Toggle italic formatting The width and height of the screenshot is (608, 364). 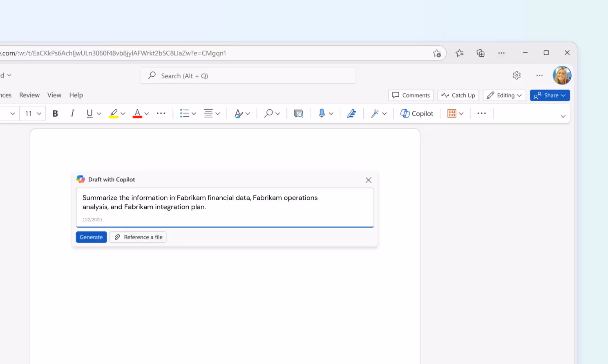pos(72,113)
